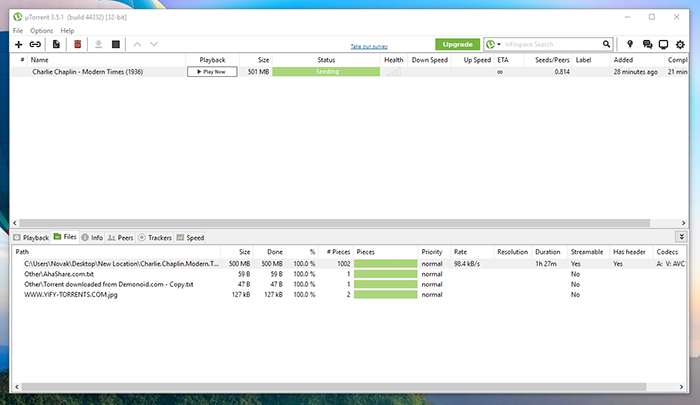Click the Create New Torrent file icon

(56, 44)
